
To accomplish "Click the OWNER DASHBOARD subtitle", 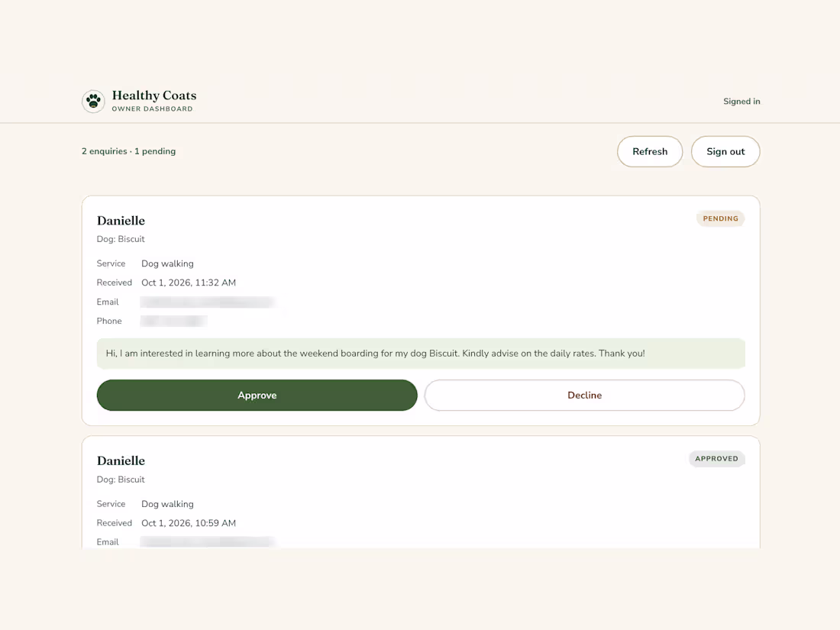I will [152, 108].
